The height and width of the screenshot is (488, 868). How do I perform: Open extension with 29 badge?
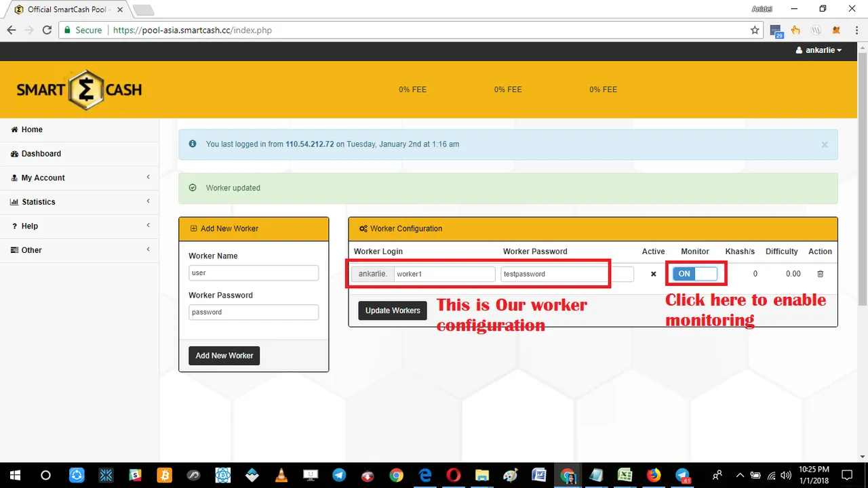(776, 30)
